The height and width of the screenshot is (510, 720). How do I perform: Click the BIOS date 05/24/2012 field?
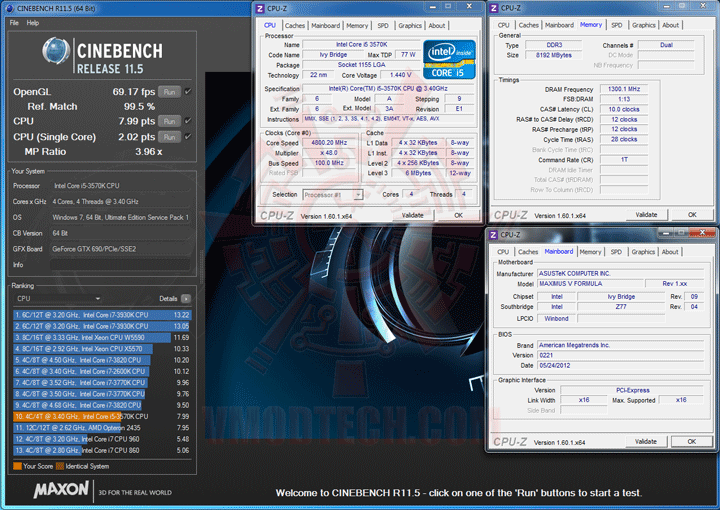pyautogui.click(x=620, y=365)
